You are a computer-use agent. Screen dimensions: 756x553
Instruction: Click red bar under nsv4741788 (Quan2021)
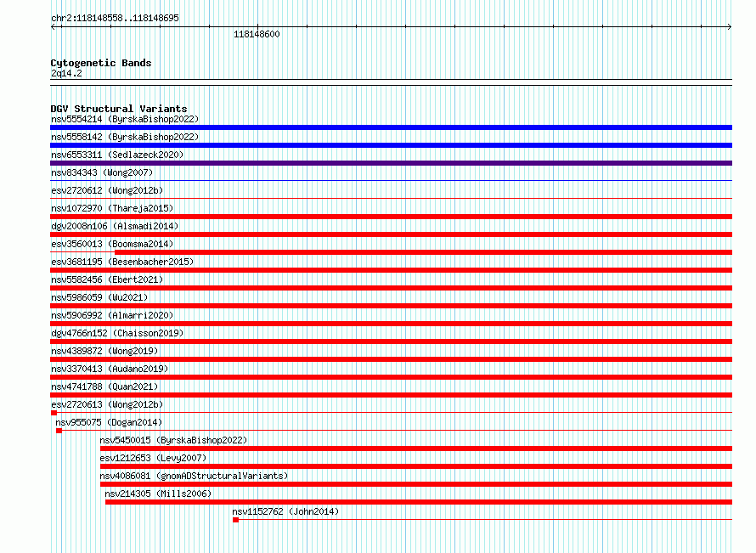tap(391, 395)
